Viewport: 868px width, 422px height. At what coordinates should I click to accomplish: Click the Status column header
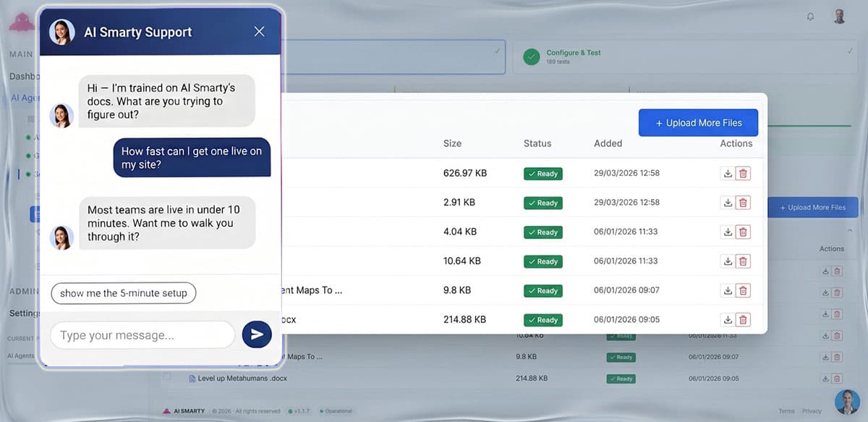(x=537, y=143)
